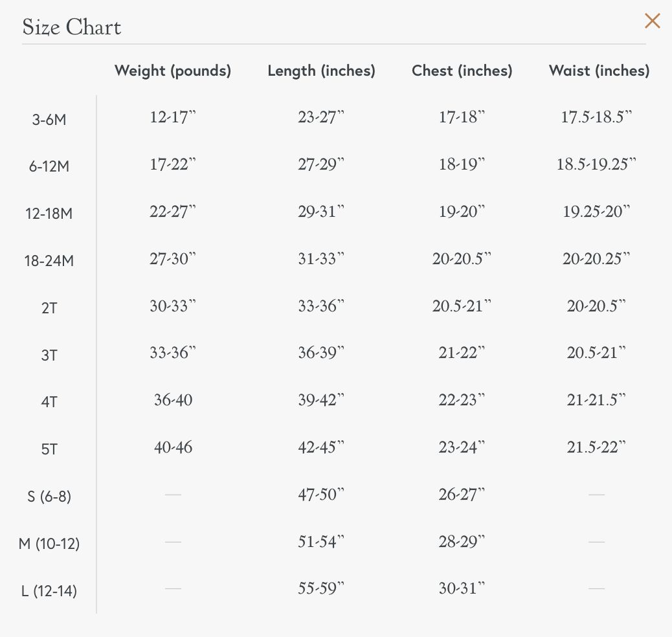Select the Waist (inches) column header
The height and width of the screenshot is (637, 672).
(599, 71)
